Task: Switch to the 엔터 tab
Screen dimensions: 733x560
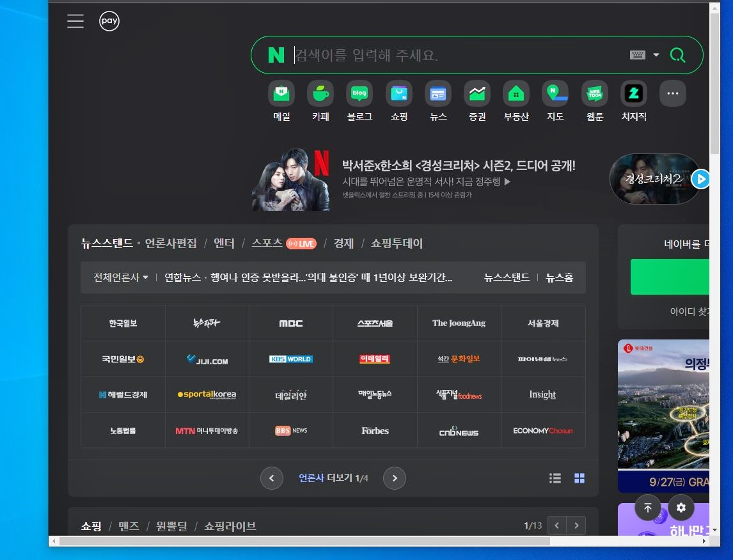Action: (224, 244)
